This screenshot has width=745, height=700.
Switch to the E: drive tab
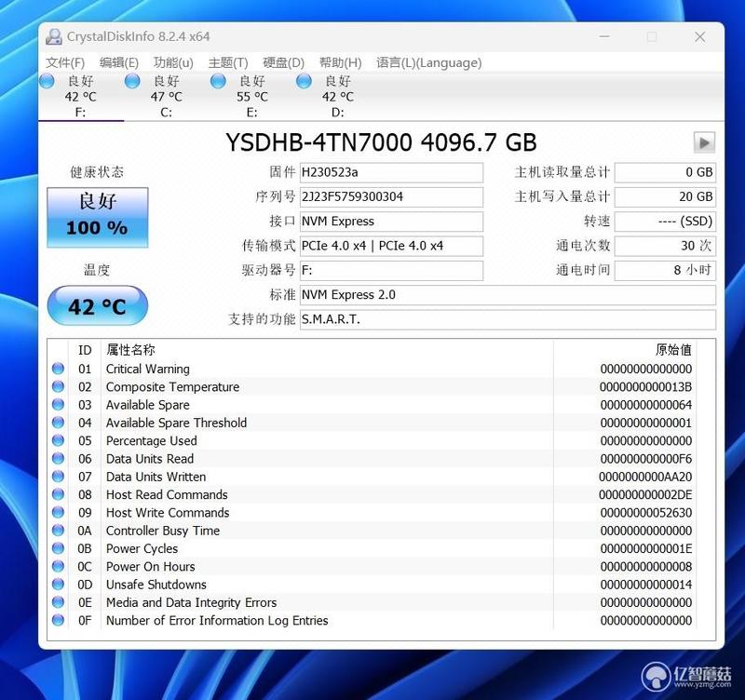[252, 97]
